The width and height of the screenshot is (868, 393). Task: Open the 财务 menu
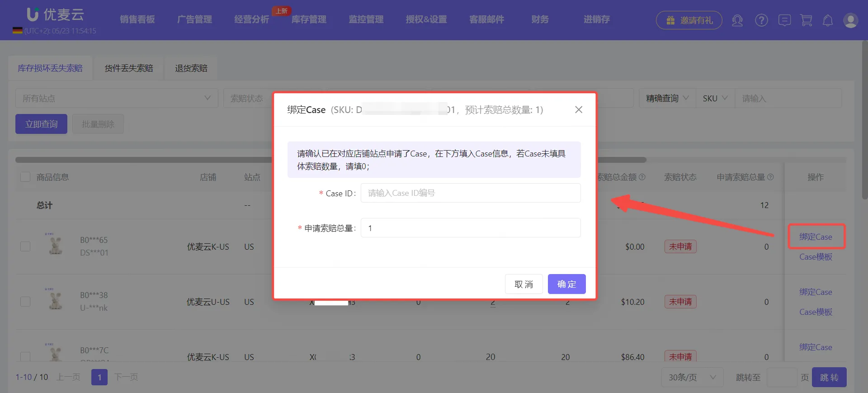(540, 19)
